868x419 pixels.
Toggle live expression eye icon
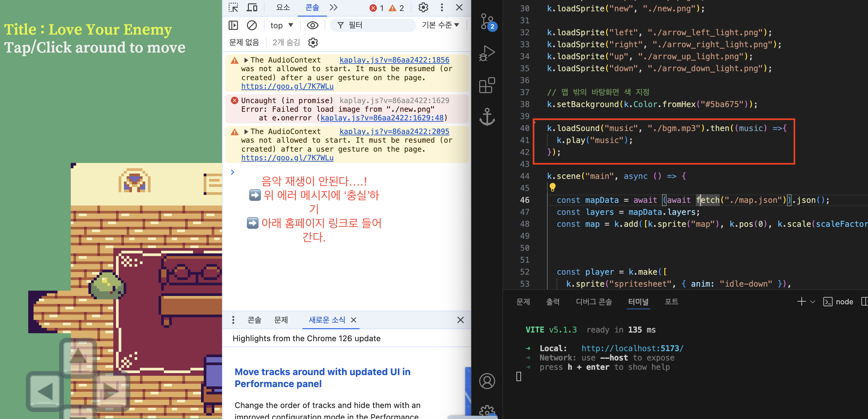point(312,25)
